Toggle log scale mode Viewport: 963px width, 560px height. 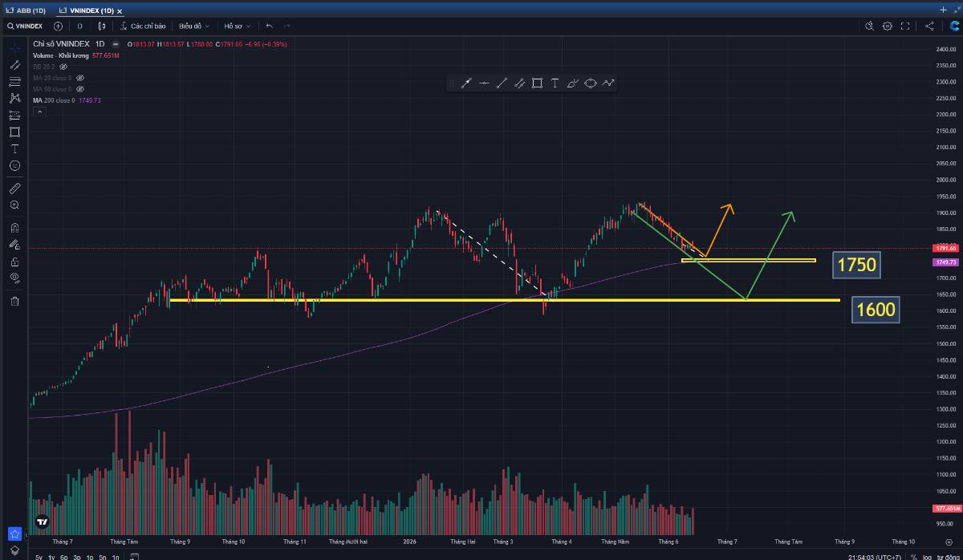(926, 556)
